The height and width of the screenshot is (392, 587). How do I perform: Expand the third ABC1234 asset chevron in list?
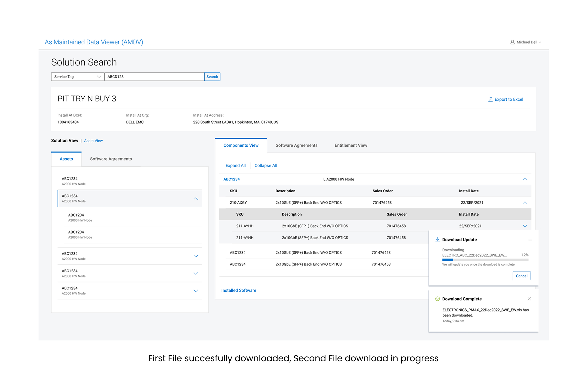coord(196,256)
